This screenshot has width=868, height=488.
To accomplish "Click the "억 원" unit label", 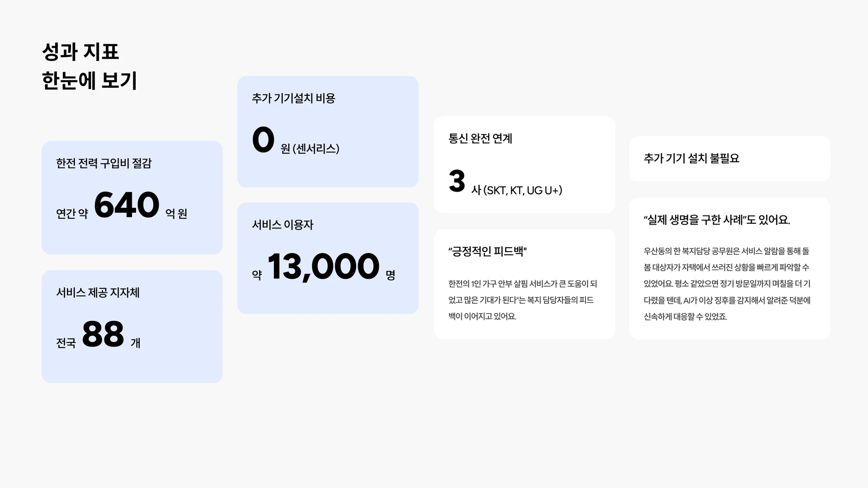I will coord(176,213).
